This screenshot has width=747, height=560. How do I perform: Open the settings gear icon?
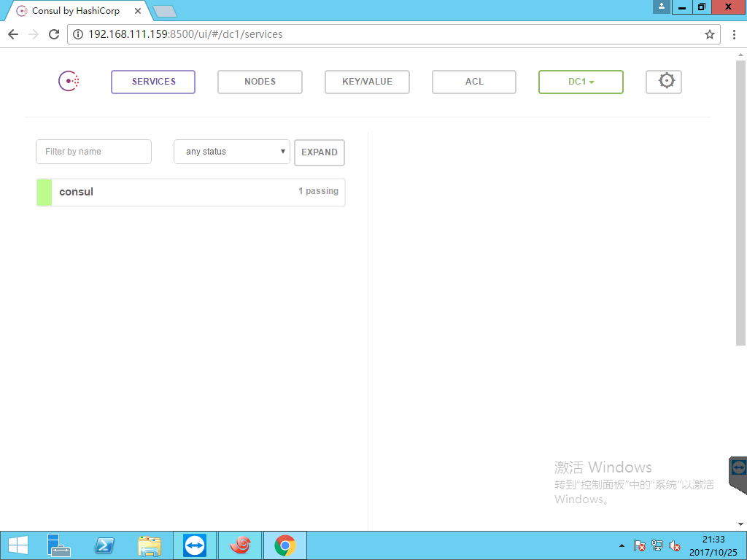(x=664, y=82)
